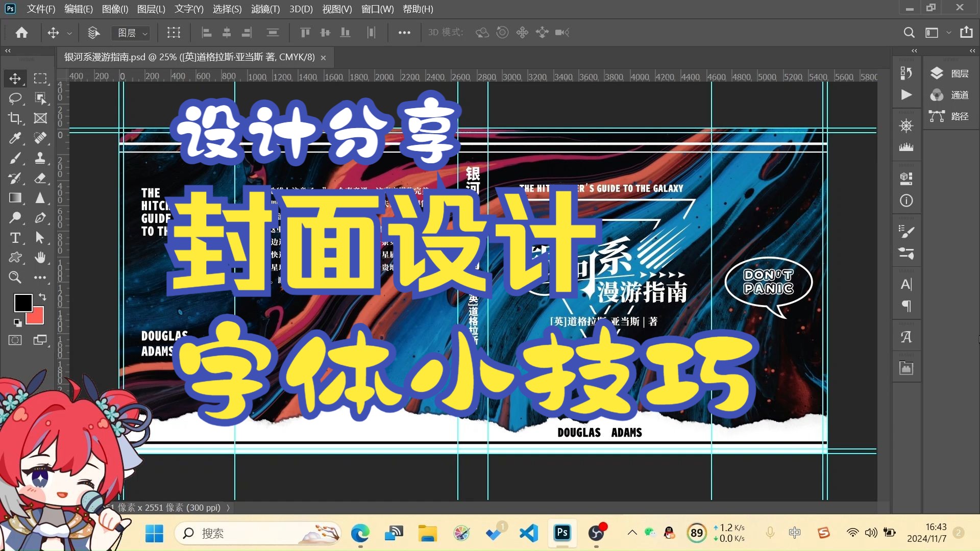The height and width of the screenshot is (551, 980).
Task: Select the Move tool in toolbox
Action: tap(15, 78)
